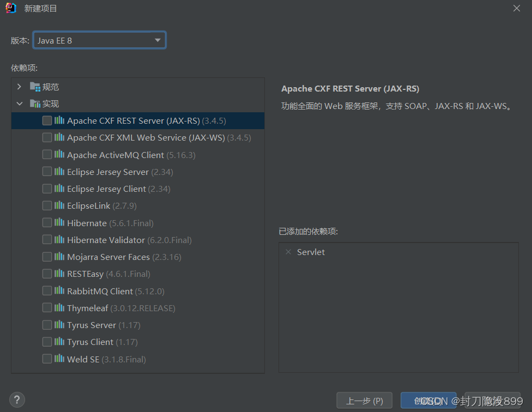Check the Eclipse Jersey Client checkbox
The image size is (532, 412).
coord(47,189)
